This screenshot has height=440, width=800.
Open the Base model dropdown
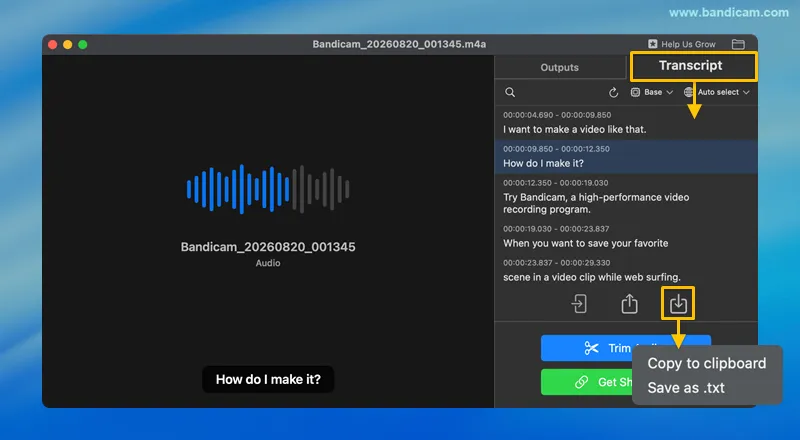(653, 92)
